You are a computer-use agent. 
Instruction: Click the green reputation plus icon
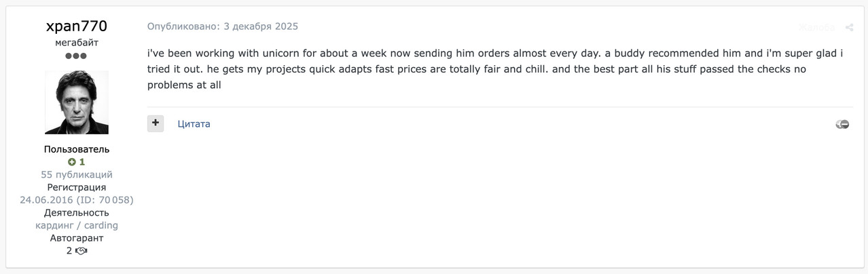71,162
